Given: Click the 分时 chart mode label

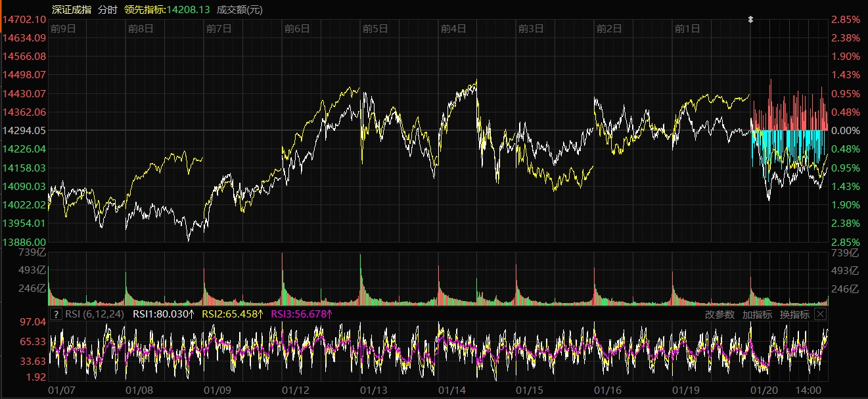Looking at the screenshot, I should (107, 10).
